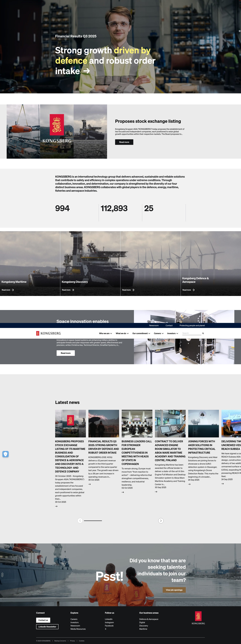Expand the Who we are menu
241x644 pixels.
pyautogui.click(x=105, y=333)
